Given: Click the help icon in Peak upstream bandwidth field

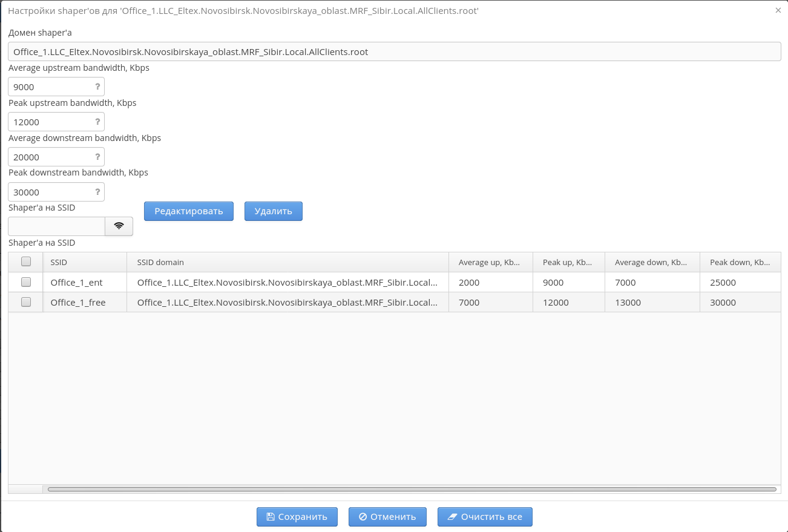Looking at the screenshot, I should click(97, 122).
